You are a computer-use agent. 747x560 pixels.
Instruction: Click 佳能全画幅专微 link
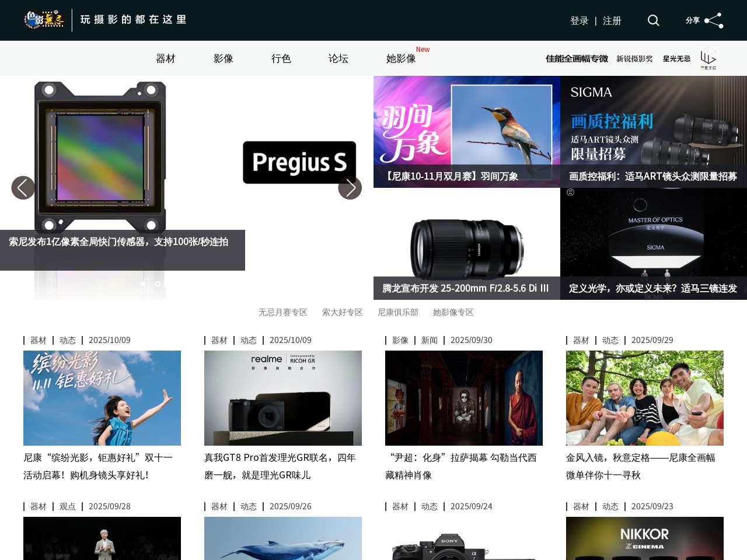pyautogui.click(x=577, y=58)
